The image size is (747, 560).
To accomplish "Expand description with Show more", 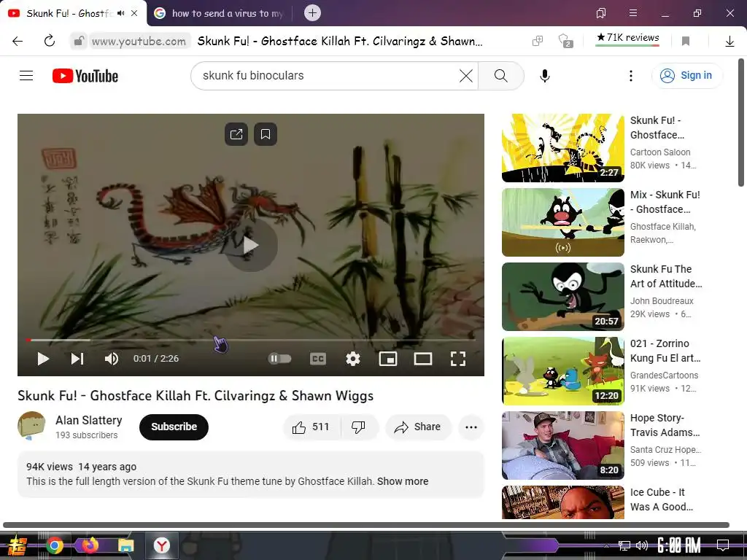I will pyautogui.click(x=403, y=481).
